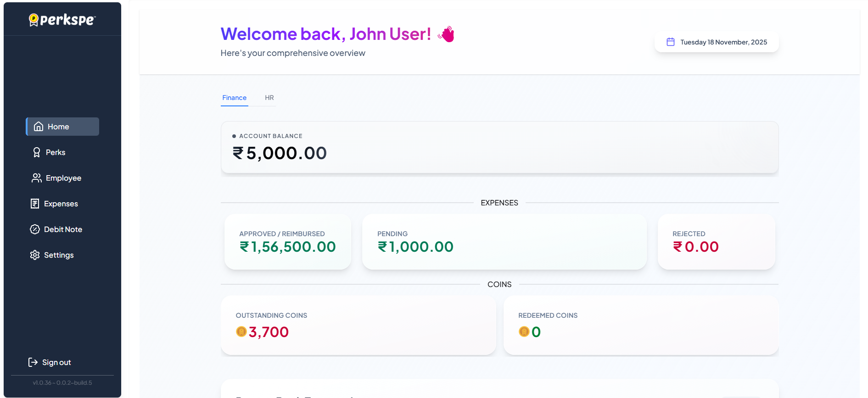Open the Account Balance card
Image resolution: width=868 pixels, height=398 pixels.
499,147
